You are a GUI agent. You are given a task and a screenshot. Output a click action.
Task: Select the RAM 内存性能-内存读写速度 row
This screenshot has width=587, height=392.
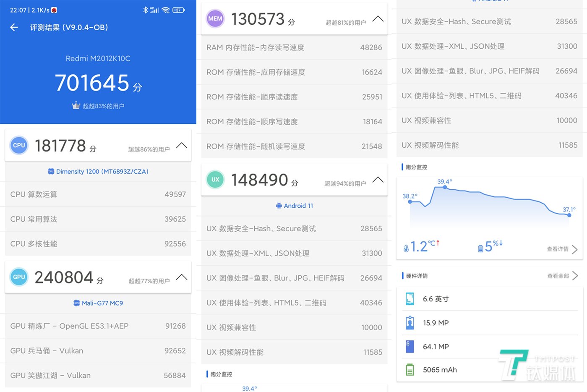295,47
